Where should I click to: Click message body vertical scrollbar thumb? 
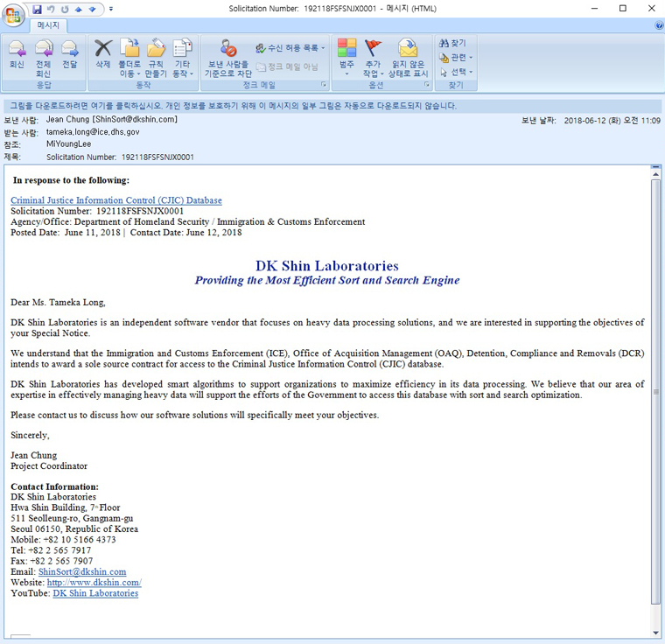click(x=655, y=392)
